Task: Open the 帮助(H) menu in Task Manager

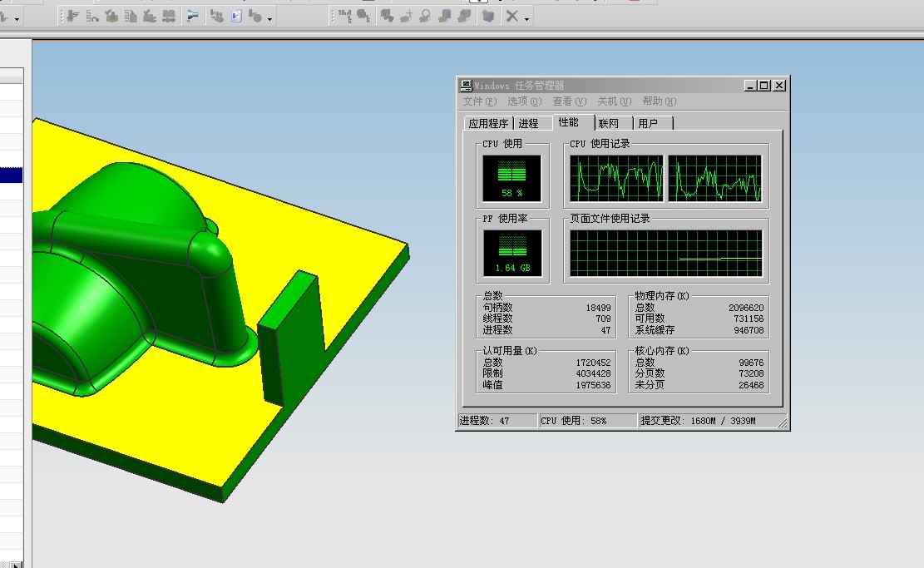Action: pos(659,101)
